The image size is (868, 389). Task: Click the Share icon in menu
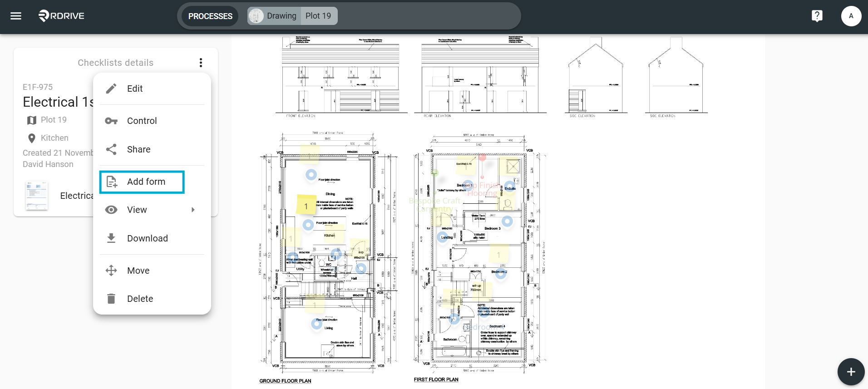click(111, 149)
